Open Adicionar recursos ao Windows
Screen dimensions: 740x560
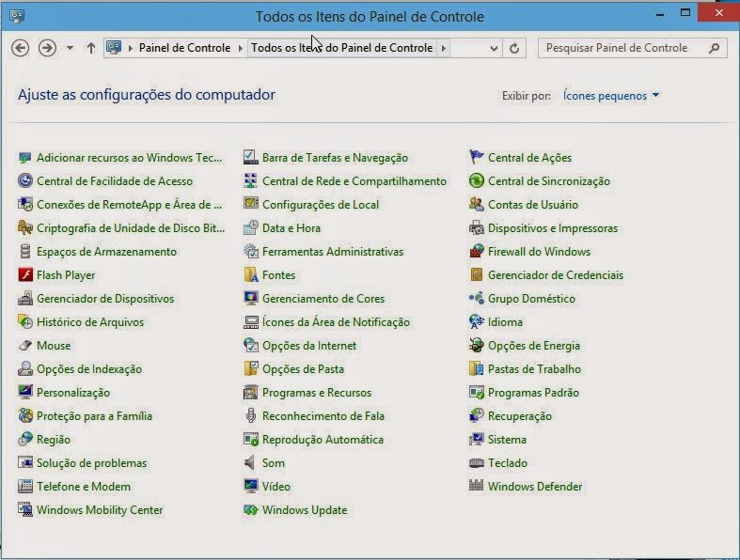(130, 158)
